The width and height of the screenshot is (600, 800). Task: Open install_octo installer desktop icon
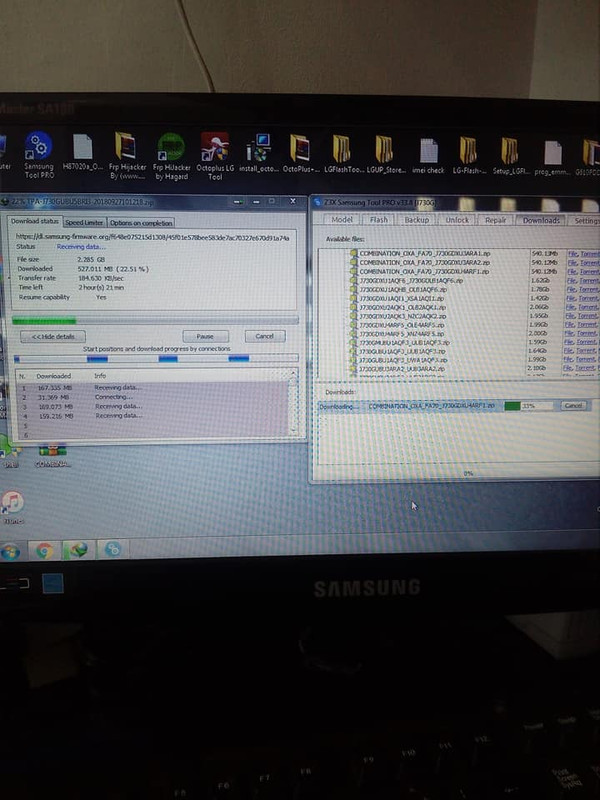click(x=259, y=153)
